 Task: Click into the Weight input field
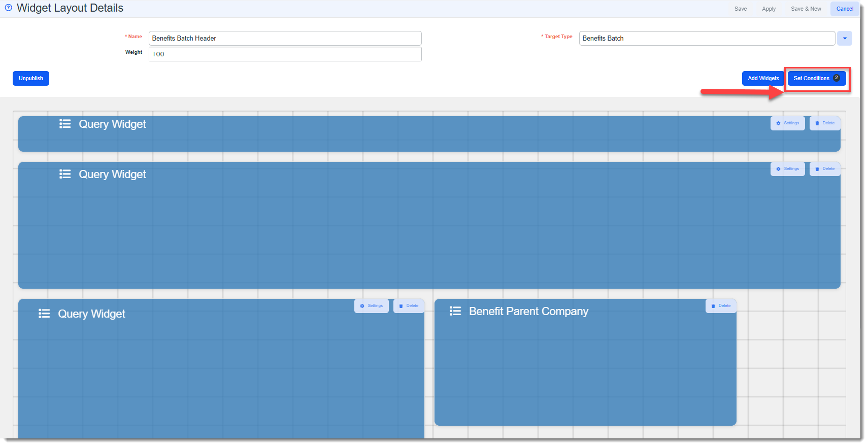[x=285, y=54]
